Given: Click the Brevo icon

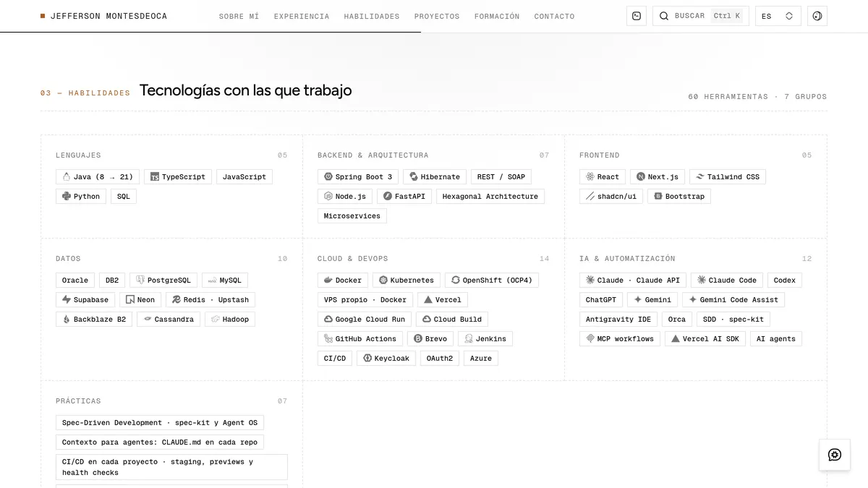Looking at the screenshot, I should point(418,338).
